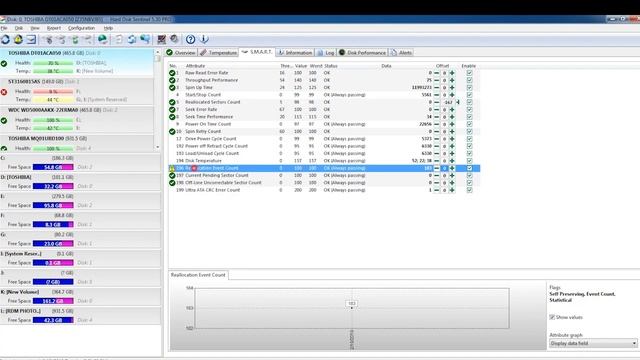
Task: Open the Configuration menu
Action: [x=81, y=28]
